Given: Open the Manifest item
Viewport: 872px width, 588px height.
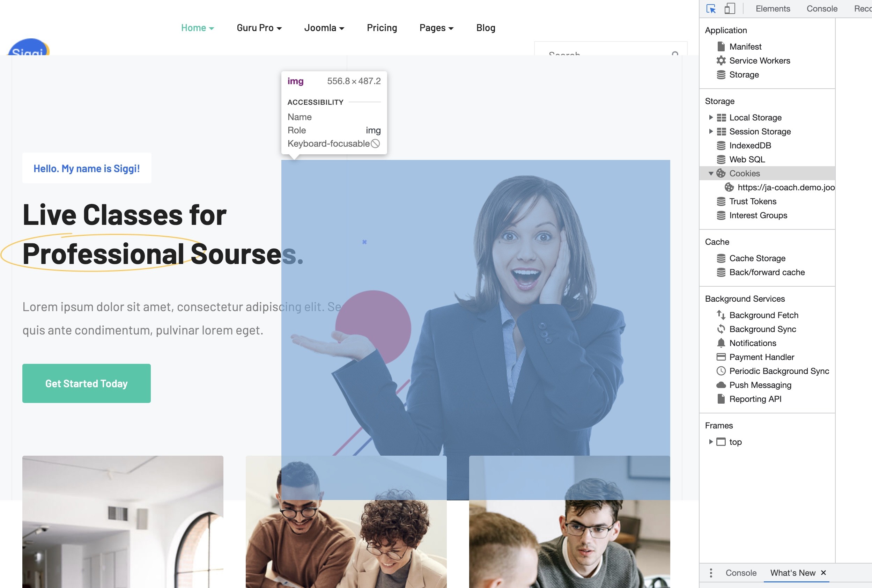Looking at the screenshot, I should coord(745,46).
